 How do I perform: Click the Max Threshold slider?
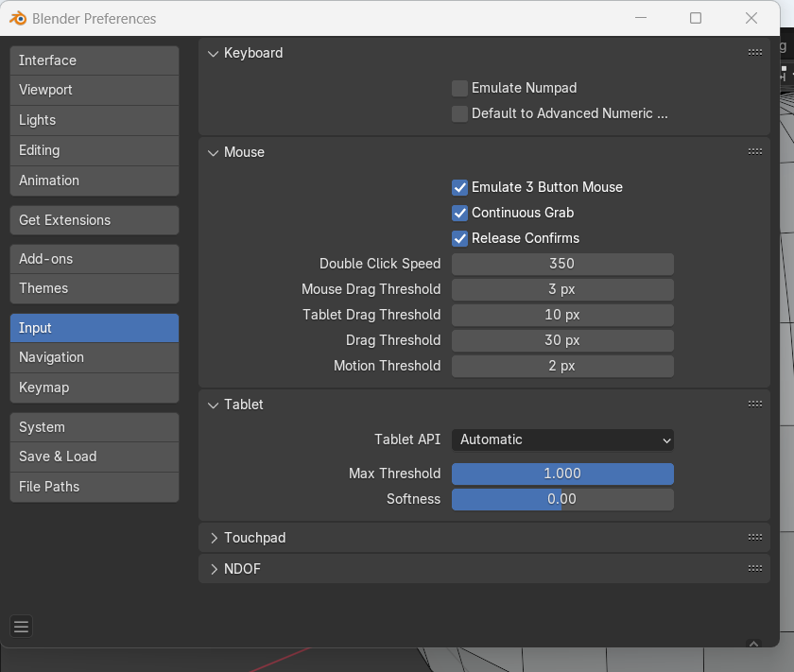tap(562, 474)
